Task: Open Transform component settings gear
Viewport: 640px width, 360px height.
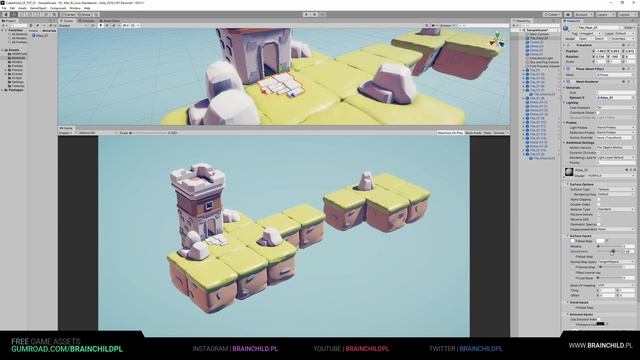Action: click(x=629, y=45)
